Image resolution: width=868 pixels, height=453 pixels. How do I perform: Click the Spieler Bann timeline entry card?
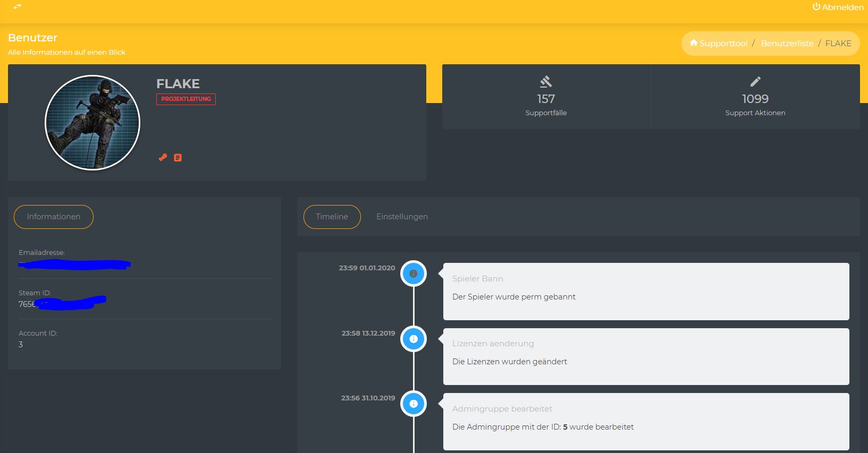(646, 291)
